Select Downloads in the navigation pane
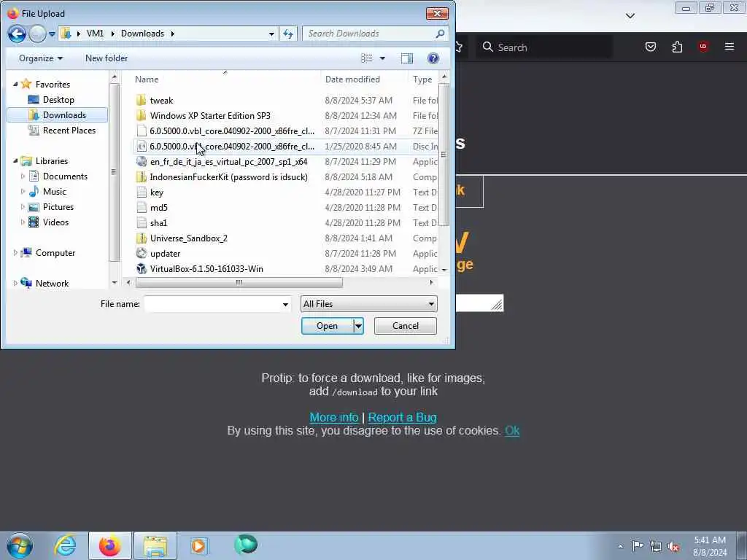 pos(57,115)
